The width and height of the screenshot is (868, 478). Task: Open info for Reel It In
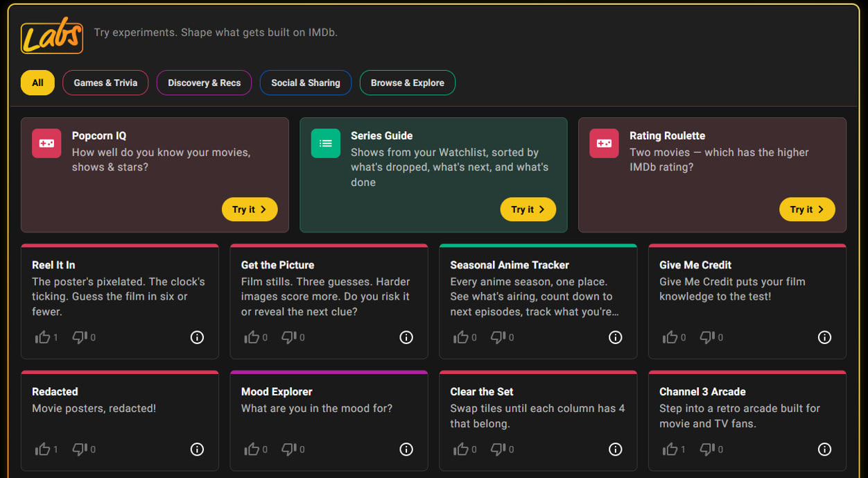click(x=197, y=337)
